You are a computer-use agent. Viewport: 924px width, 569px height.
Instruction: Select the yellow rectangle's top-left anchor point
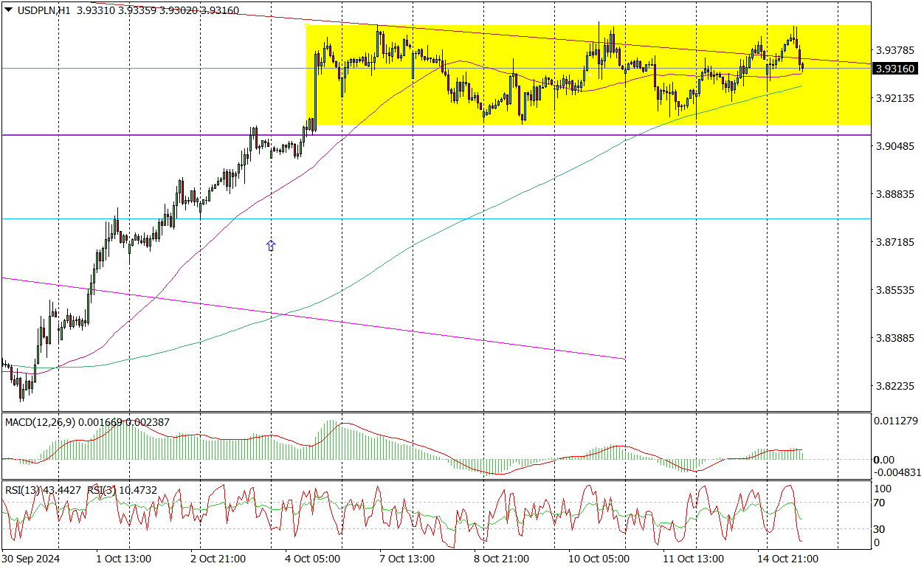tap(306, 26)
